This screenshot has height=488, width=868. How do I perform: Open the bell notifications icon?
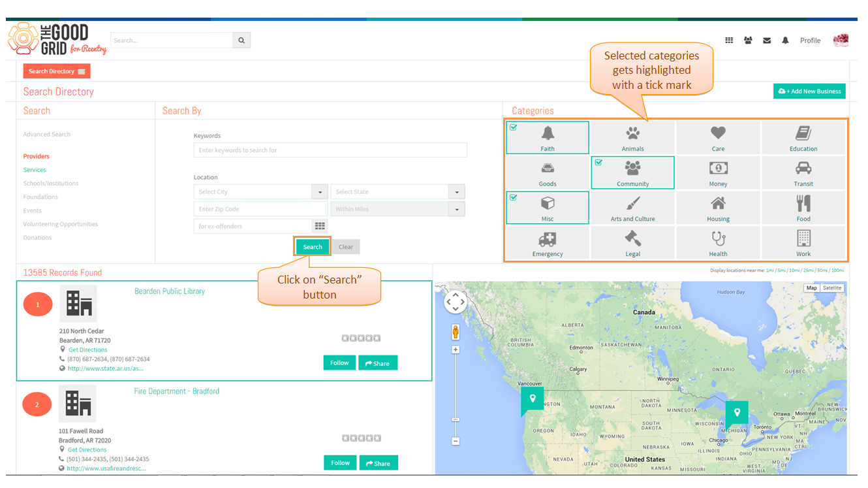785,41
